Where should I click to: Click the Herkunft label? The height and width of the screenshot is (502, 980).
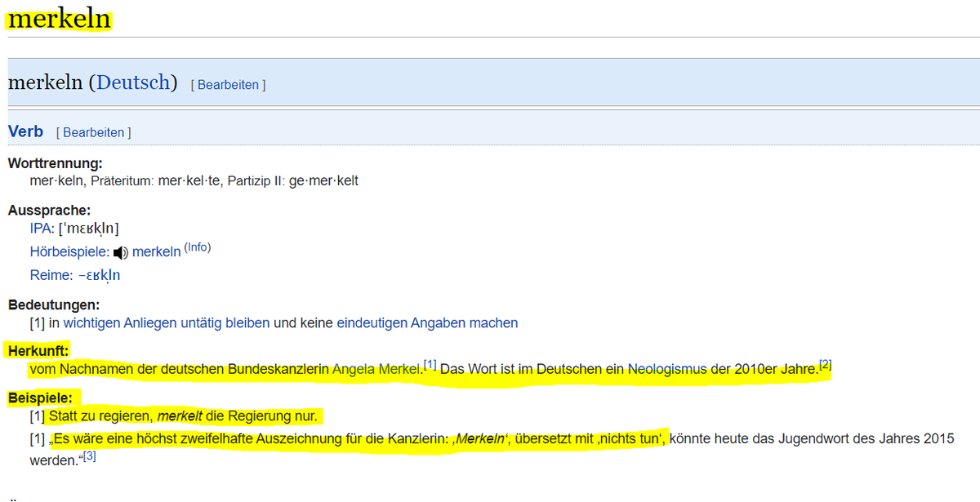[38, 351]
